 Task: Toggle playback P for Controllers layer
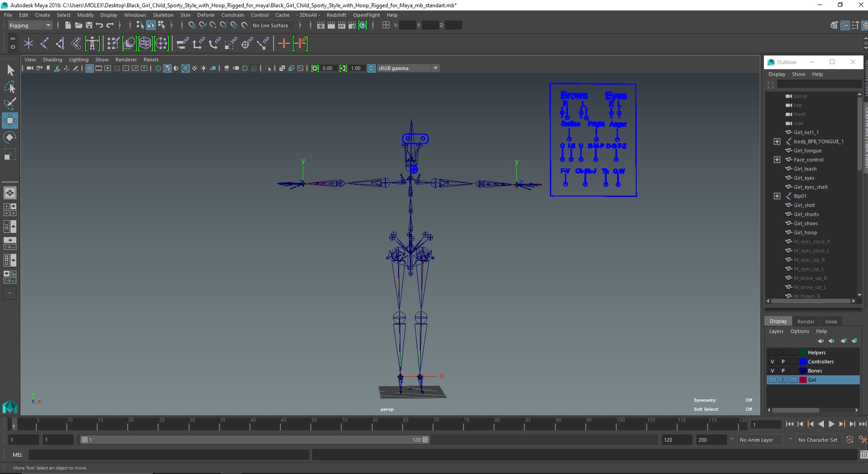pos(783,362)
